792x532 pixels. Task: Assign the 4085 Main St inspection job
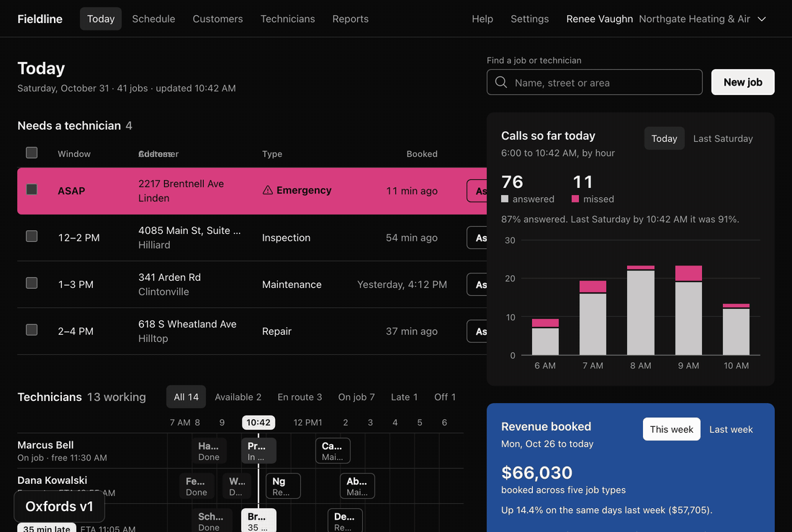477,238
